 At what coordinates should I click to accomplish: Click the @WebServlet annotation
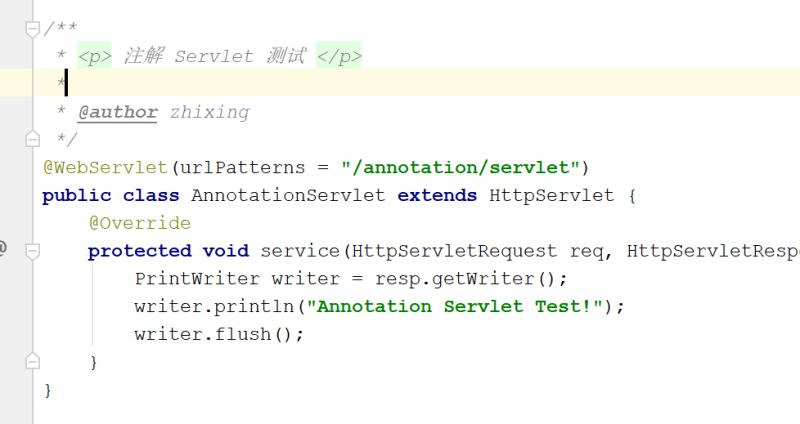(x=106, y=167)
